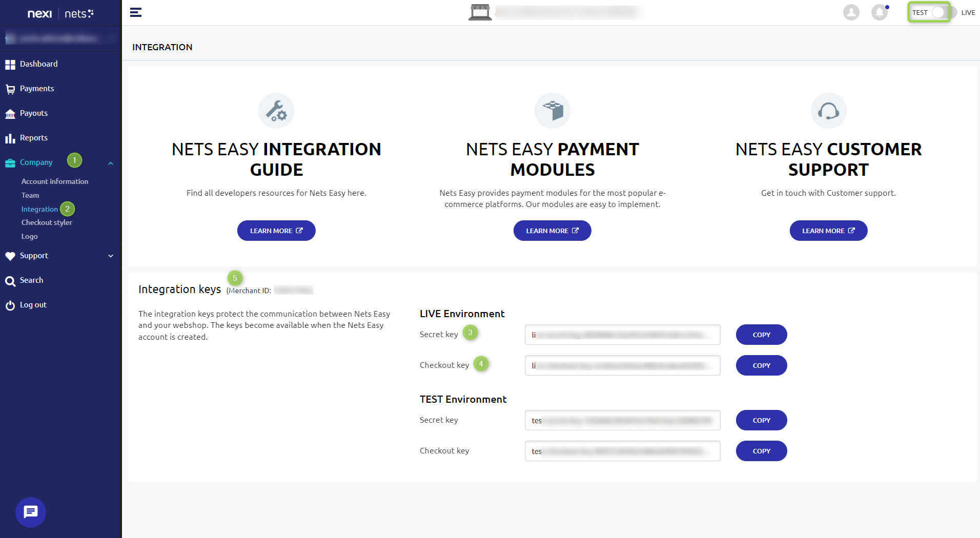Copy the LIVE secret key
The image size is (980, 538).
pos(762,335)
